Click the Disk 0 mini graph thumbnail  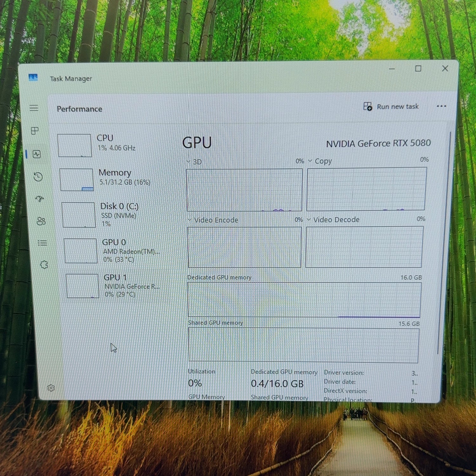click(x=79, y=215)
